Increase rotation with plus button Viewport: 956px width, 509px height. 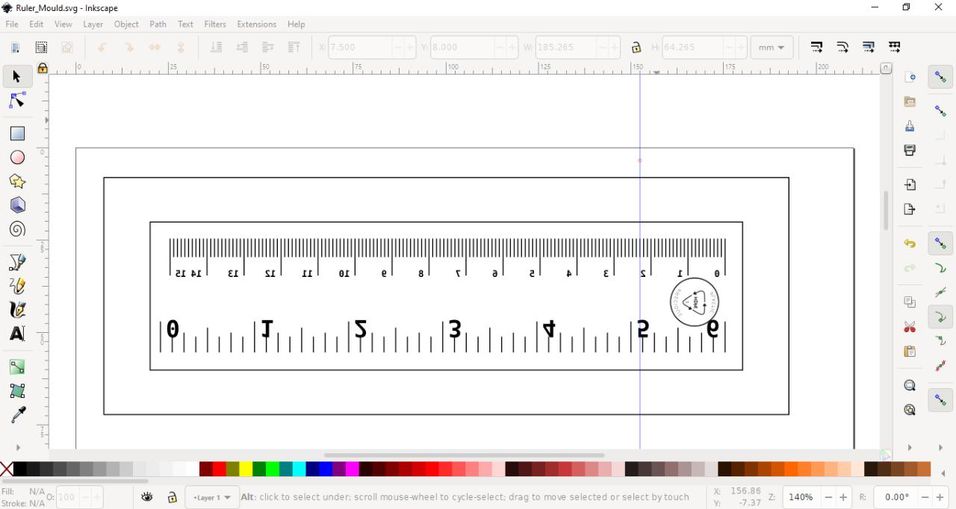[x=940, y=497]
